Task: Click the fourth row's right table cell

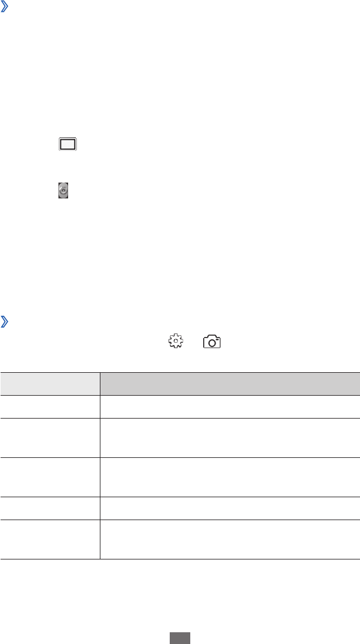Action: [230, 508]
